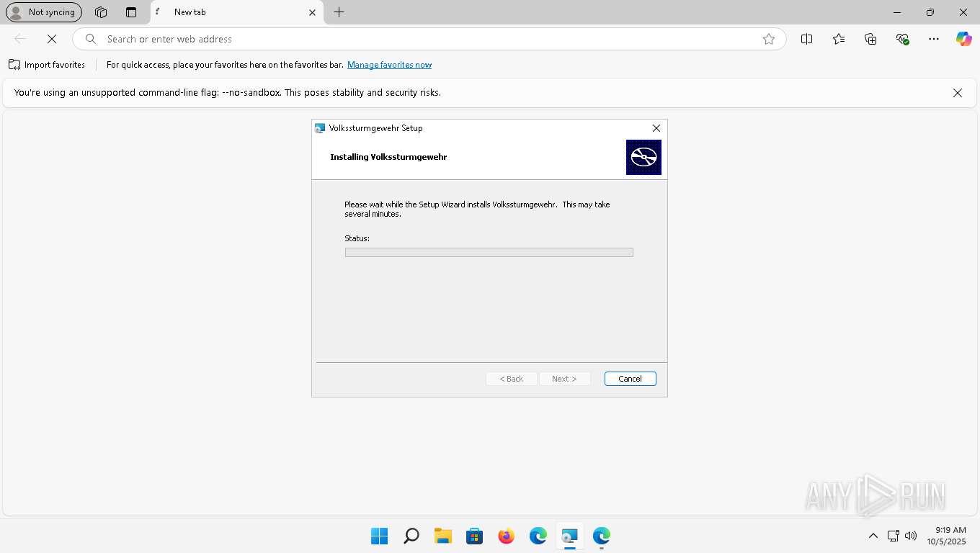
Task: Cancel the Volkssturmgewehr installation
Action: point(630,379)
